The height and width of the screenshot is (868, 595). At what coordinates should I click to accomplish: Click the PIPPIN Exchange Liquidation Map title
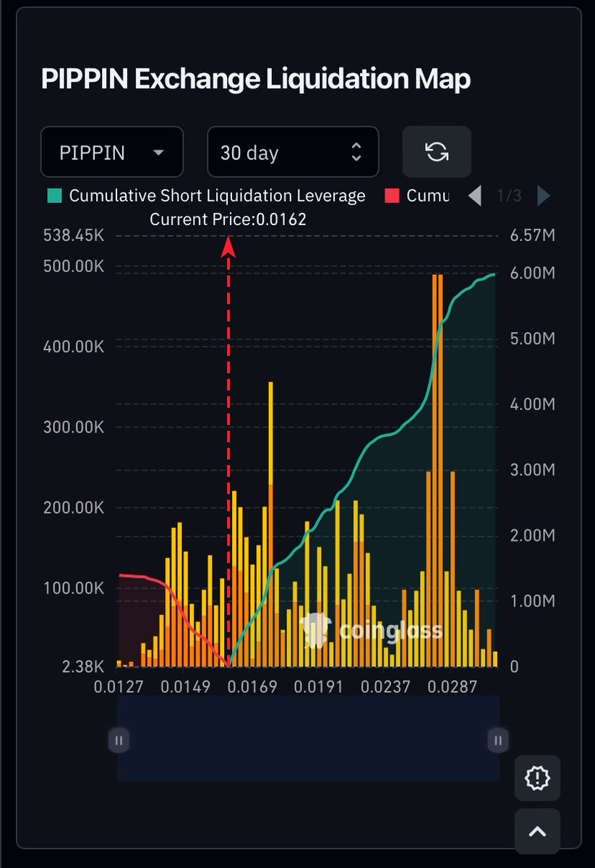[x=256, y=79]
